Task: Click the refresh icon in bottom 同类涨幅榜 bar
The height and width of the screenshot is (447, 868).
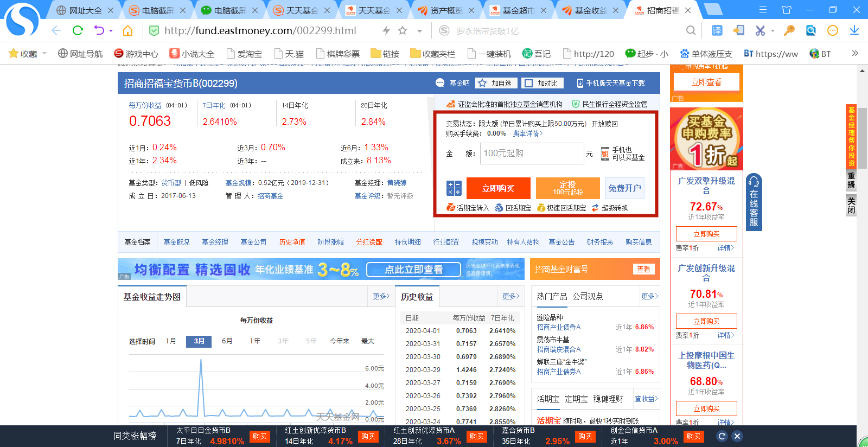Action: [x=722, y=436]
